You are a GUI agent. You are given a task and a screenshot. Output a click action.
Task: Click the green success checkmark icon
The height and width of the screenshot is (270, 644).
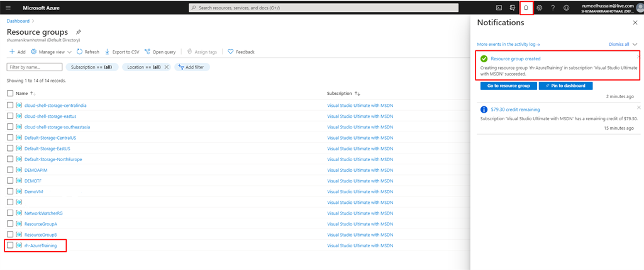coord(484,59)
